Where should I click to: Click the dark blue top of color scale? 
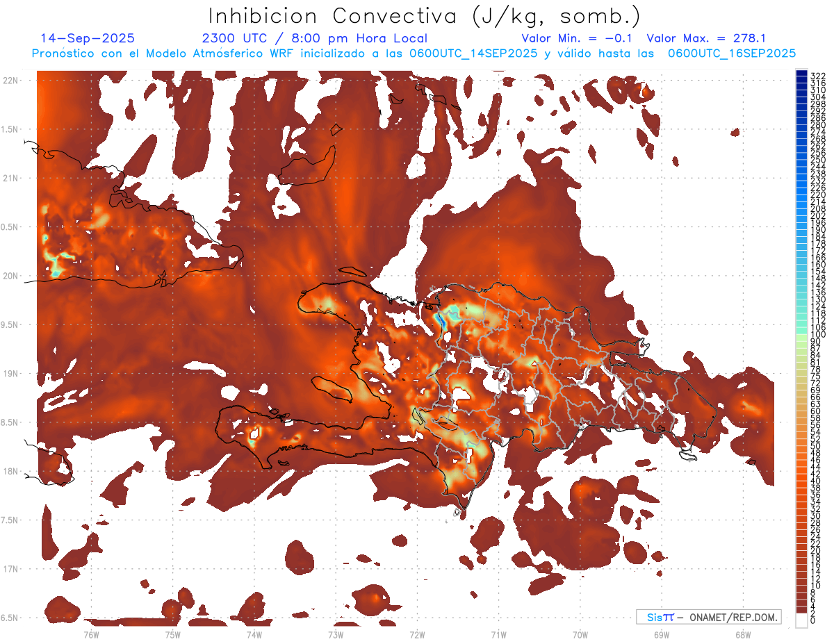tap(801, 74)
